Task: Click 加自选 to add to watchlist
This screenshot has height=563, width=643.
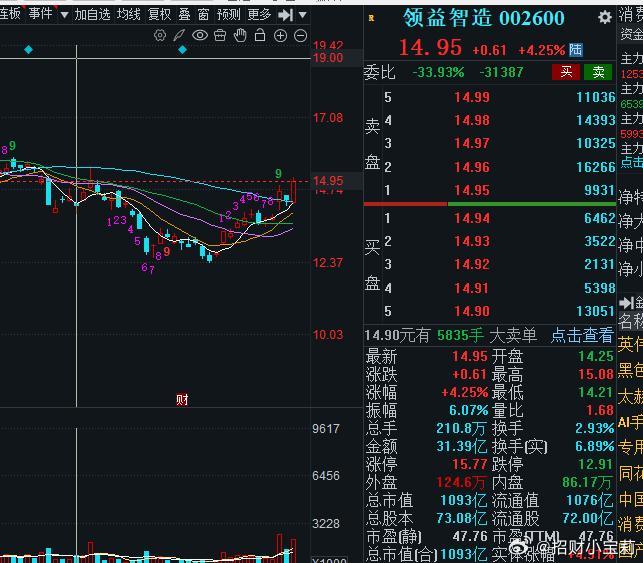Action: [x=92, y=15]
